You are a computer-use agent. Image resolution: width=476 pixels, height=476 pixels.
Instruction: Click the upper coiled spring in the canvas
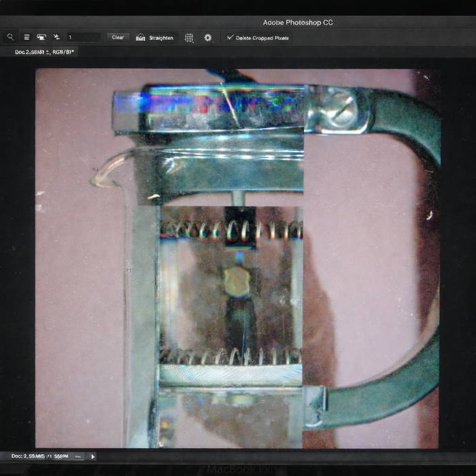(231, 230)
